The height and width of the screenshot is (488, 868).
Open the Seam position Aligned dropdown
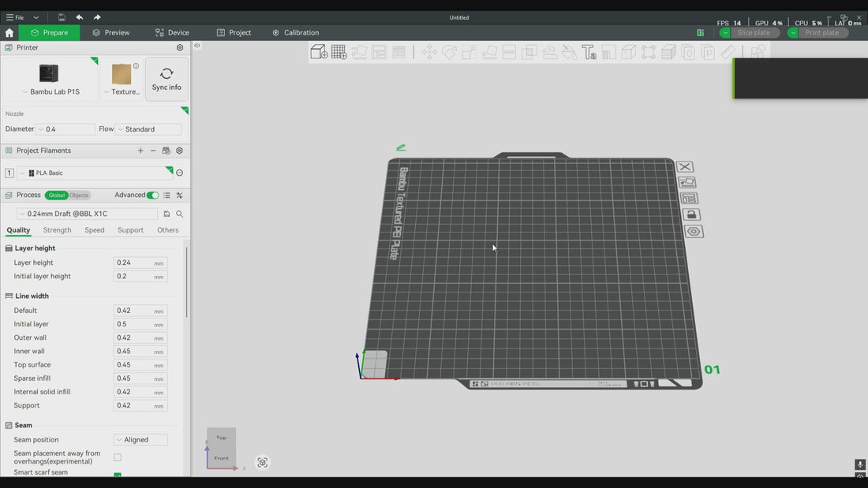pyautogui.click(x=140, y=440)
